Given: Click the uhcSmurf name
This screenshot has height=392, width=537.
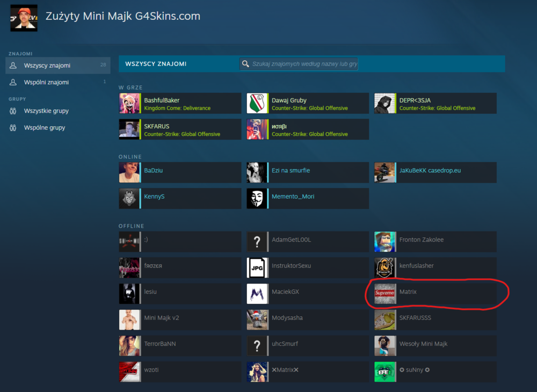Looking at the screenshot, I should [x=285, y=344].
